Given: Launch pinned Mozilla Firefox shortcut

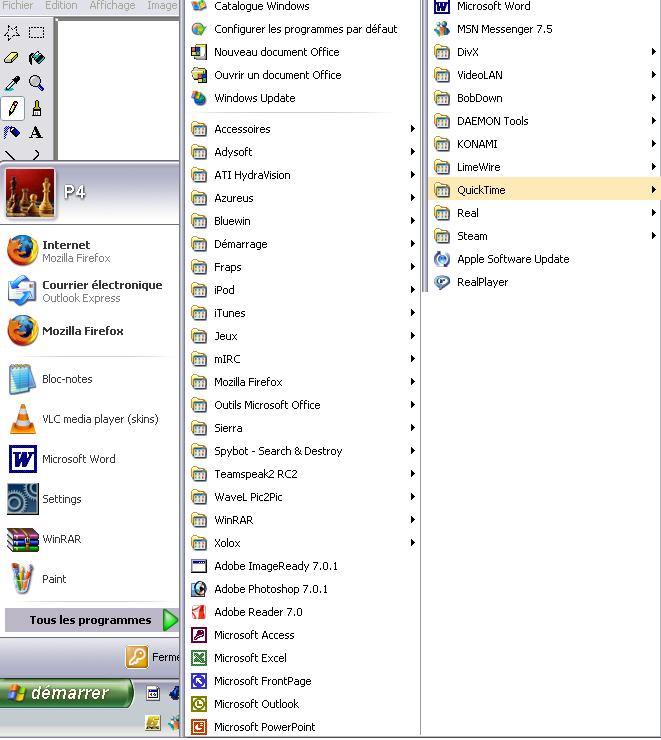Looking at the screenshot, I should click(91, 331).
